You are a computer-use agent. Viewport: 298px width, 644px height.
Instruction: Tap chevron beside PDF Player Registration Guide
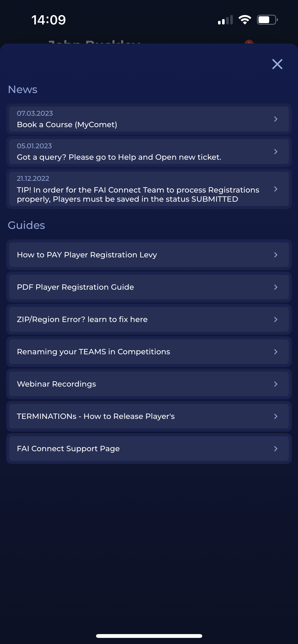click(276, 287)
